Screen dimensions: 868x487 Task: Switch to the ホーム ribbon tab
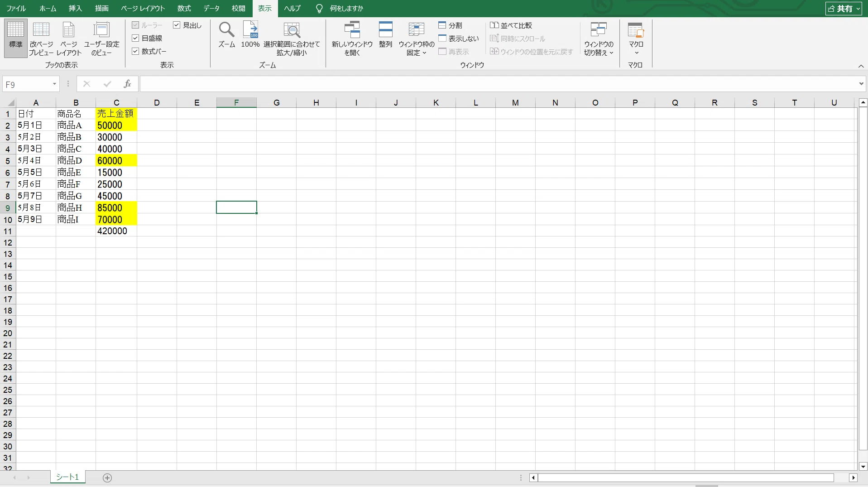point(48,8)
